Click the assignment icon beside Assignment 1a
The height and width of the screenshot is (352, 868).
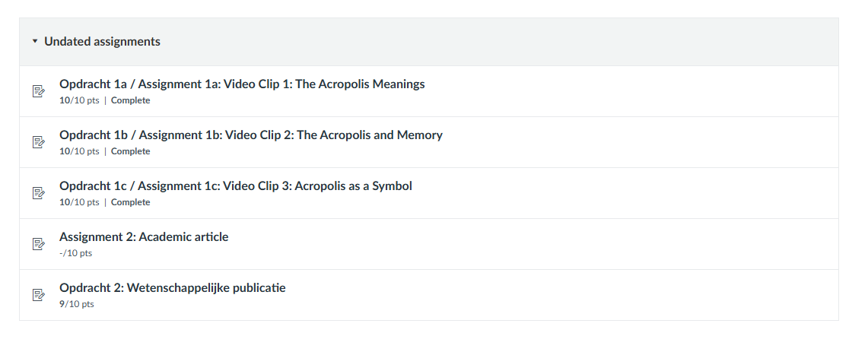[x=39, y=91]
